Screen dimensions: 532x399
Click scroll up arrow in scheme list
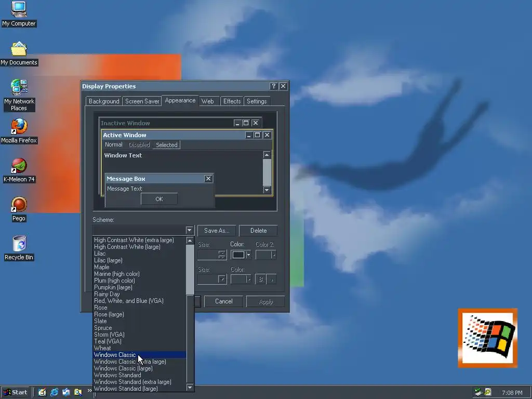click(x=190, y=241)
